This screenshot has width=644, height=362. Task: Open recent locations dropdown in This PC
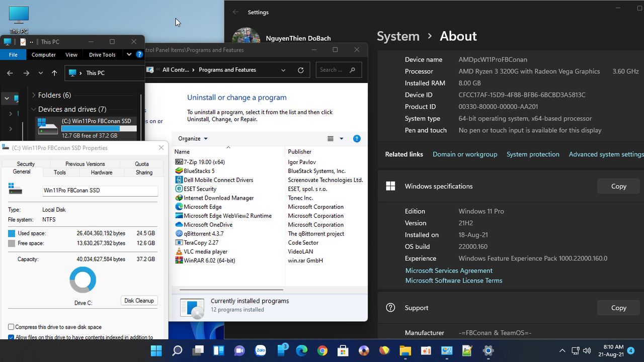(41, 73)
